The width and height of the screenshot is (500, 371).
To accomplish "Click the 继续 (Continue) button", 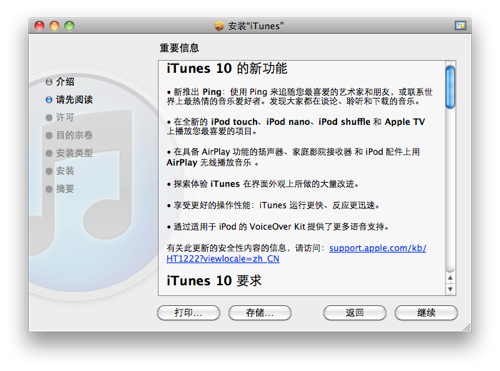I will (426, 313).
